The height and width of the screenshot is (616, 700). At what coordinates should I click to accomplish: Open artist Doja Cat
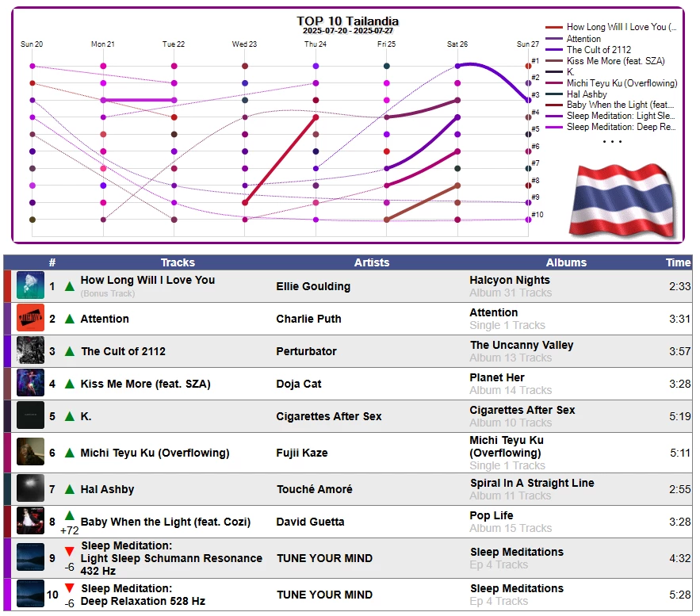point(299,384)
